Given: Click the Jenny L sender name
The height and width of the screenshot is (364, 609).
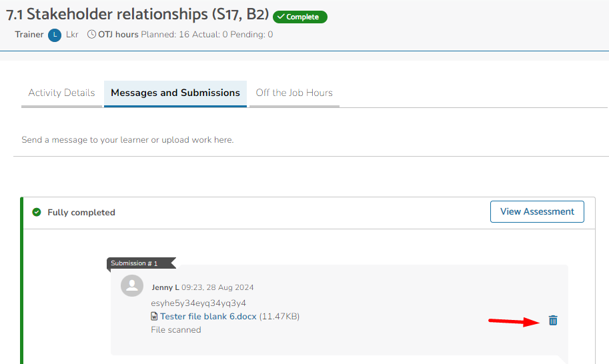Looking at the screenshot, I should tap(165, 287).
